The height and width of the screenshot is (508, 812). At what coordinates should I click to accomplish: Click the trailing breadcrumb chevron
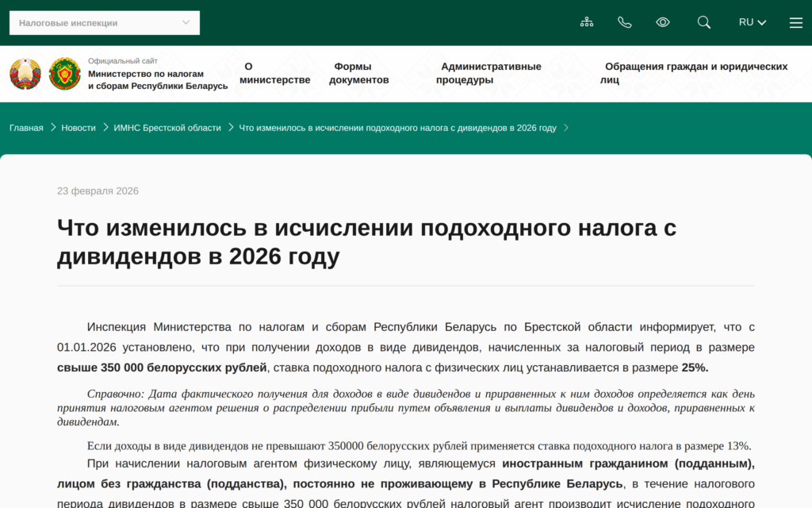point(566,128)
